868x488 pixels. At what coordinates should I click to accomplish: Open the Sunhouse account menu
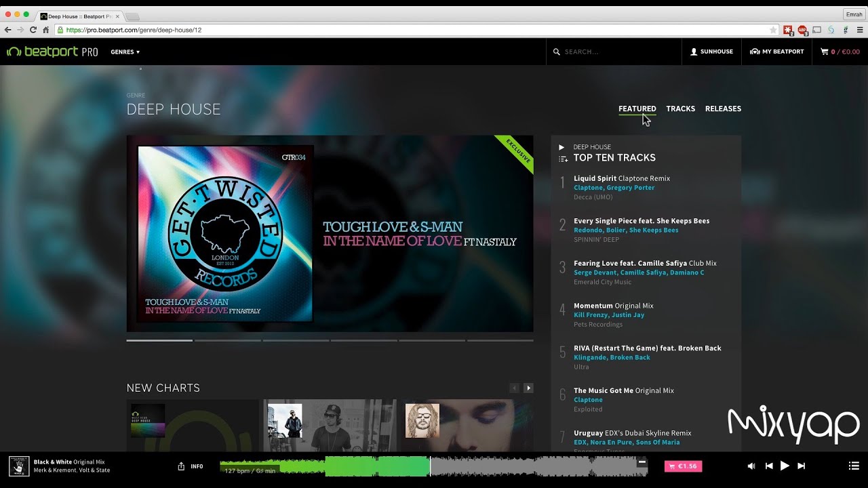coord(711,52)
